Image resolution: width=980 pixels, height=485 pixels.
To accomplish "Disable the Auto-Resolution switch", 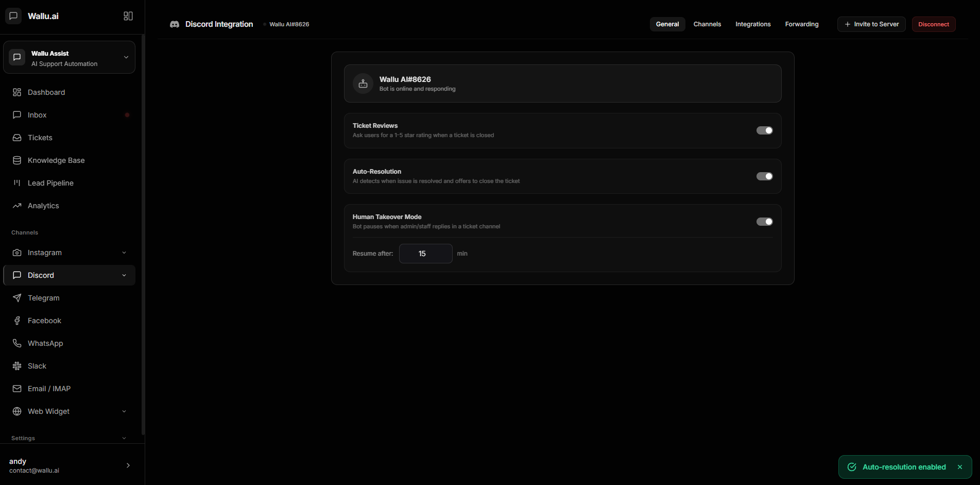I will click(x=765, y=176).
